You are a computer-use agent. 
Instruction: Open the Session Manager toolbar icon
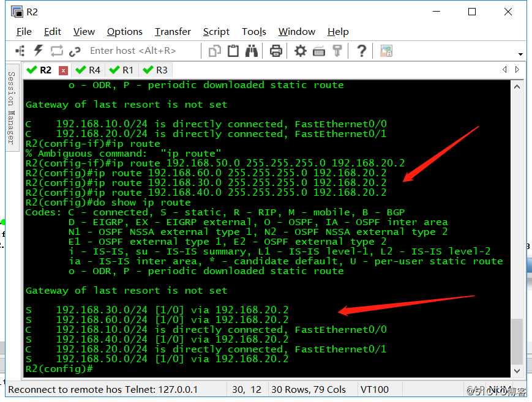click(x=20, y=51)
